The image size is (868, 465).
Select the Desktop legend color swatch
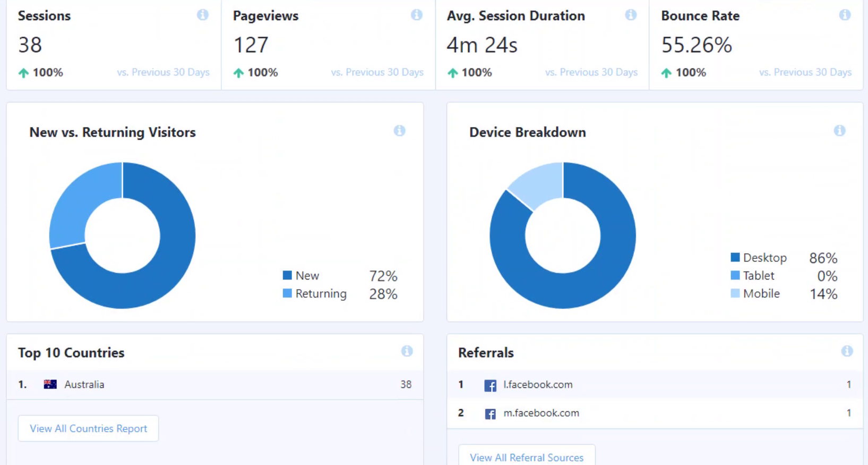(x=735, y=257)
